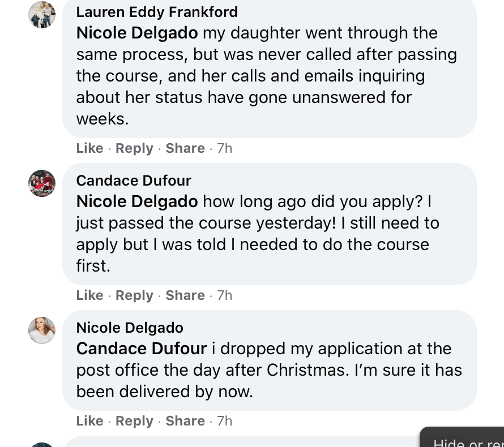
Task: Like Candace Dufour's comment
Action: 89,295
